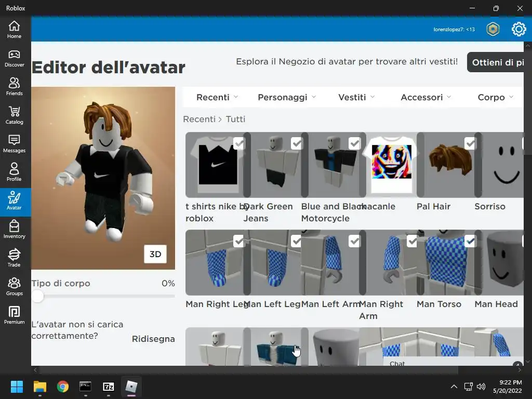Open the Groups sidebar icon
Screen dimensions: 532x399
14,287
